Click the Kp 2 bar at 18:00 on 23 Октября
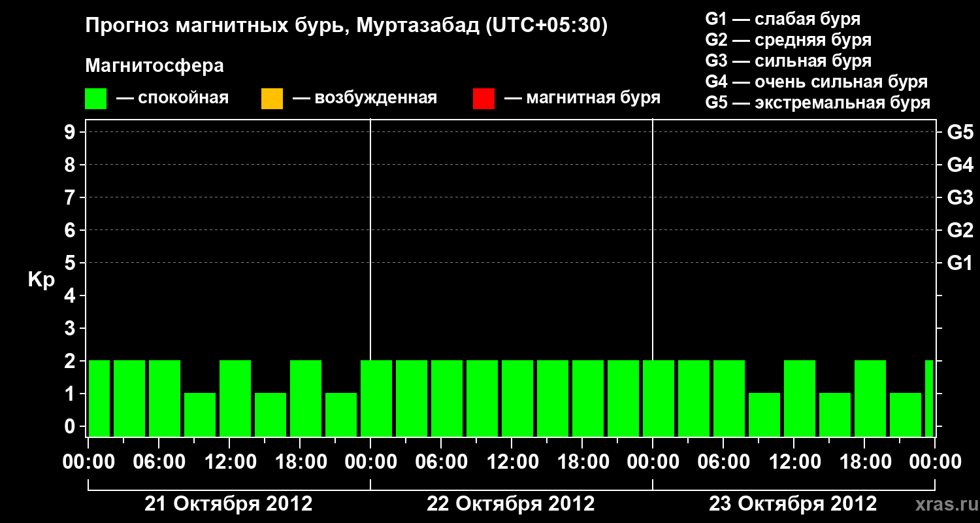This screenshot has width=980, height=523. point(870,398)
